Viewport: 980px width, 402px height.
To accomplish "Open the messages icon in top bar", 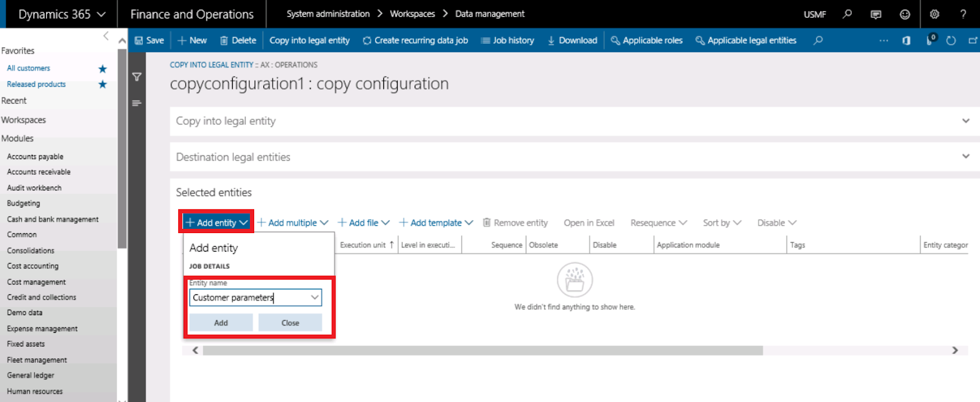I will click(x=876, y=14).
